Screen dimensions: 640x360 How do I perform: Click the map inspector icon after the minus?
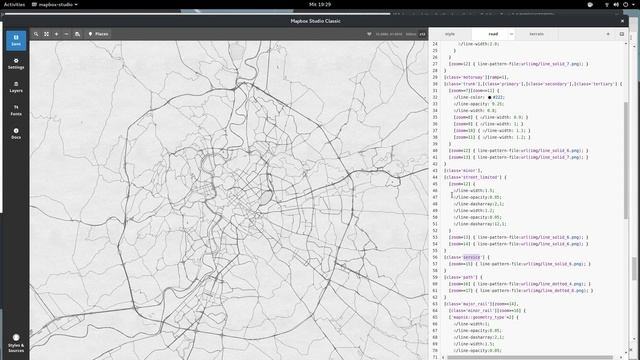click(77, 34)
